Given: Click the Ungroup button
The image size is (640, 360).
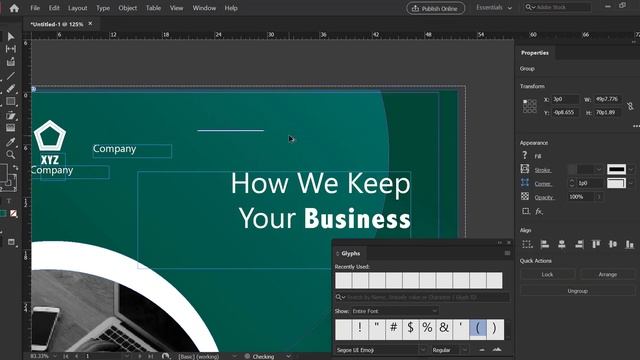Looking at the screenshot, I should [x=578, y=291].
